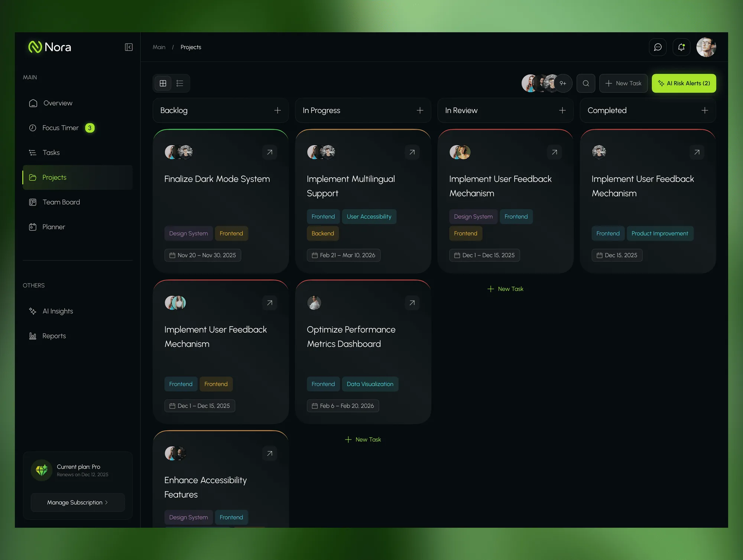Open Manage Subscription chevron button
Viewport: 743px width, 560px height.
(78, 502)
